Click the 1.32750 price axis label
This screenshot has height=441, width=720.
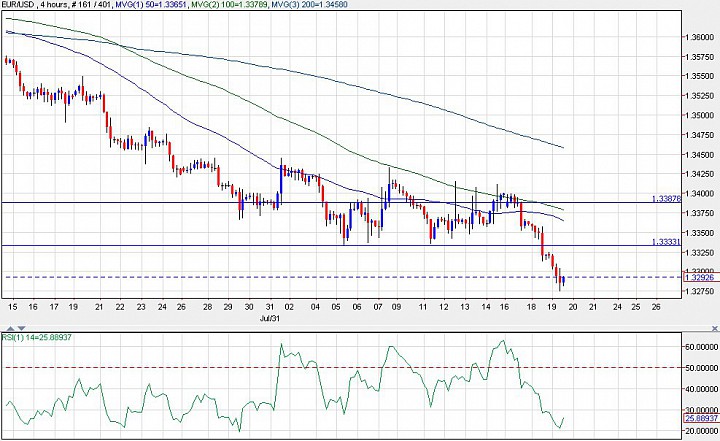point(699,291)
